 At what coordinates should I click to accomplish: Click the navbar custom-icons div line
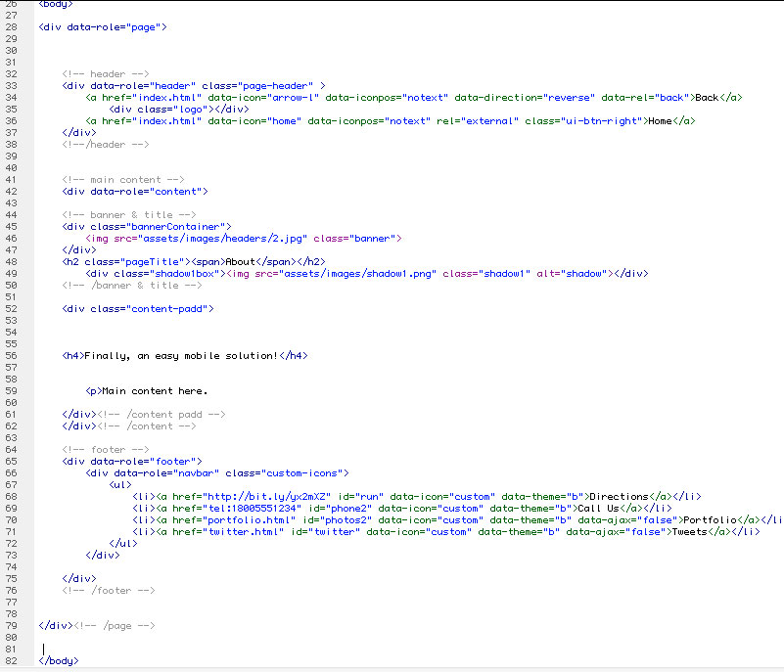217,473
